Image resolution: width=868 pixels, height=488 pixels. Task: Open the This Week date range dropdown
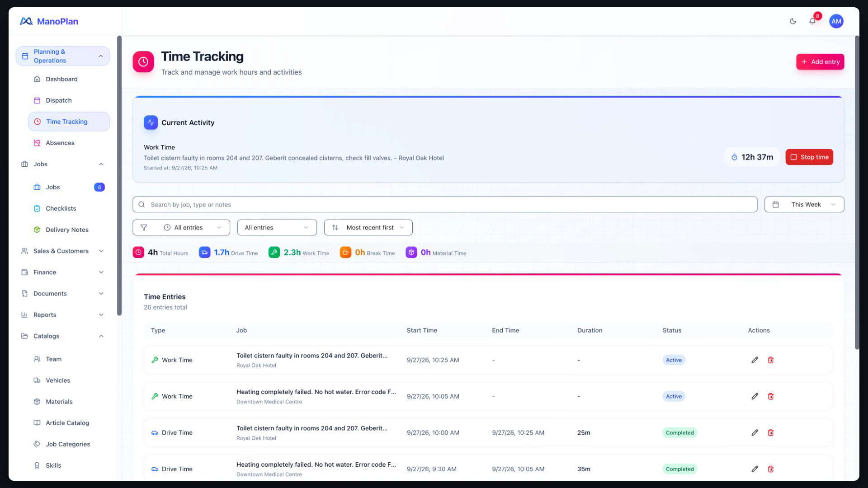[x=804, y=205]
